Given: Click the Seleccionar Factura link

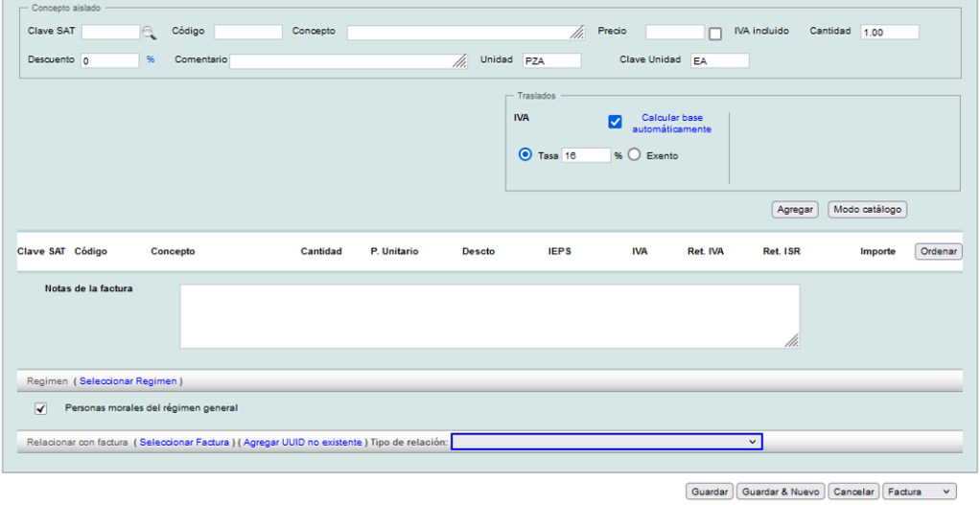Looking at the screenshot, I should pyautogui.click(x=184, y=443).
